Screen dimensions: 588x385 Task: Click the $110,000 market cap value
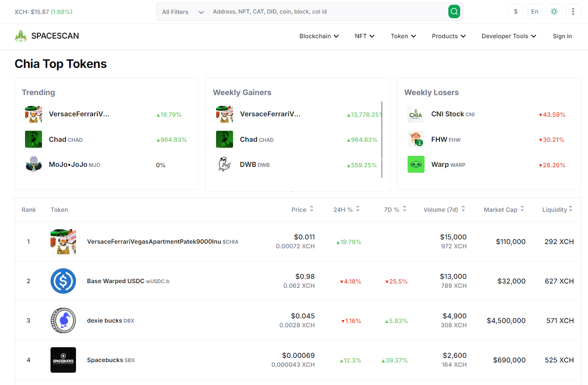coord(511,242)
